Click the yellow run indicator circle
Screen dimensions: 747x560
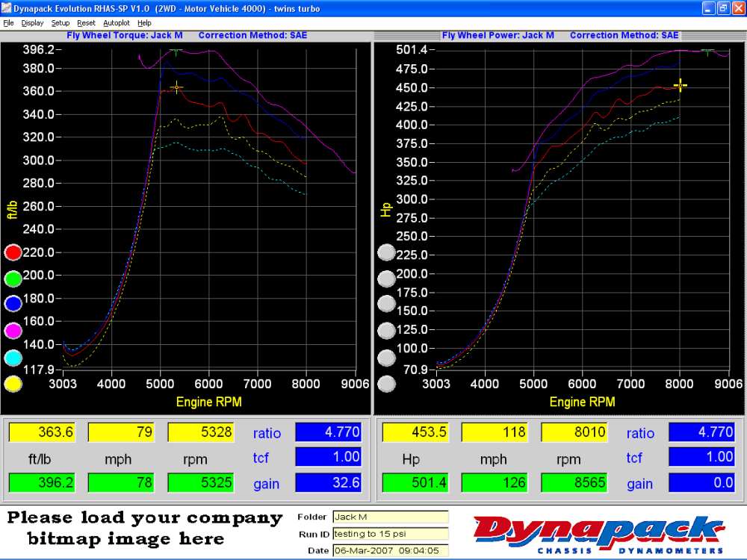point(13,384)
